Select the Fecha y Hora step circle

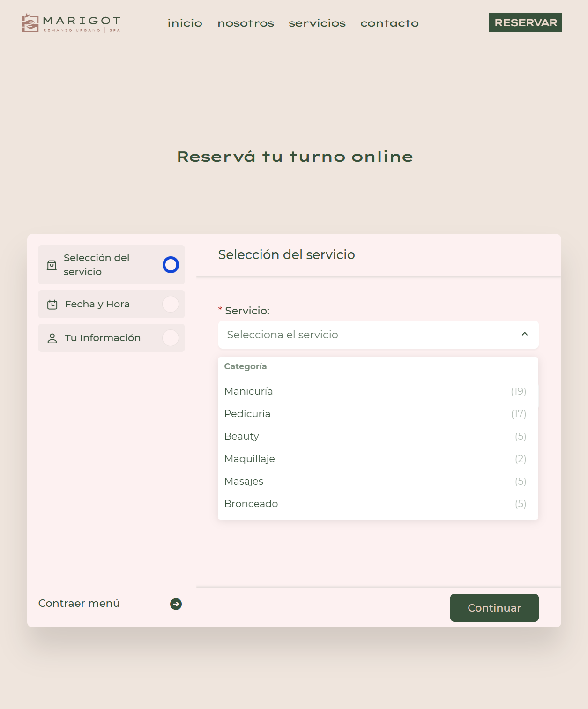(x=171, y=304)
